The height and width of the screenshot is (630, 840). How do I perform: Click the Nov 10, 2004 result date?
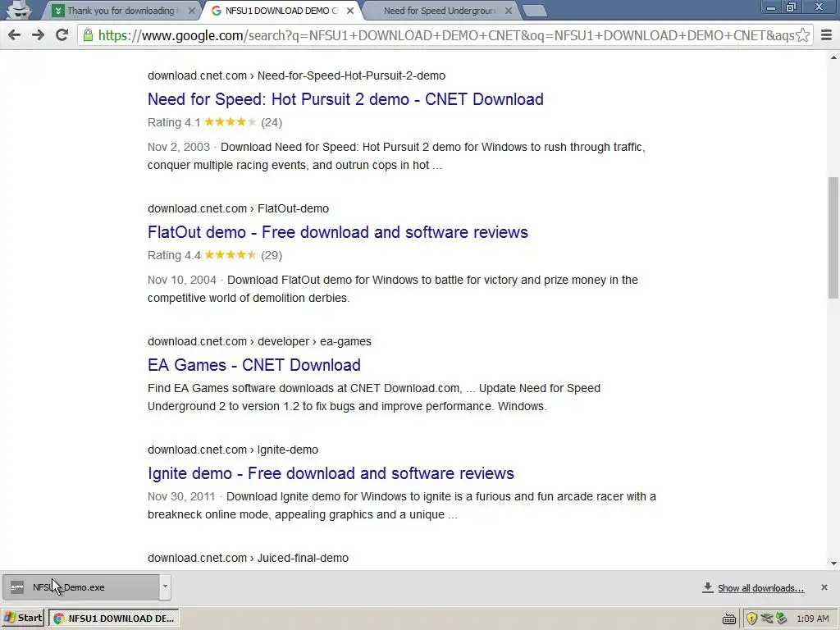coord(181,280)
